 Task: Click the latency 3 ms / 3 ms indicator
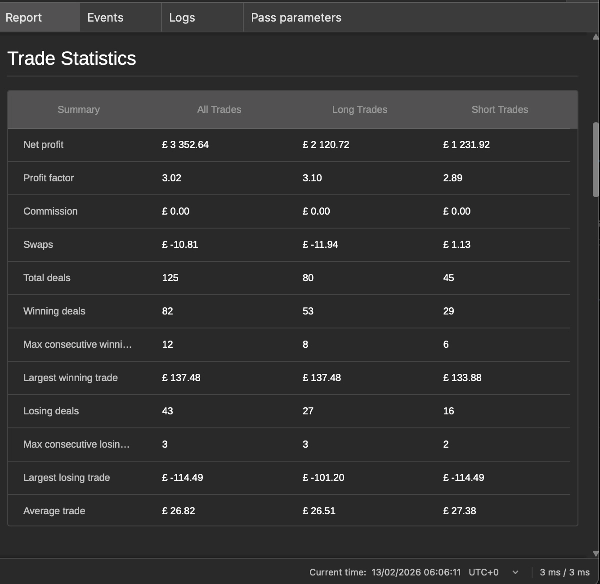tap(565, 572)
